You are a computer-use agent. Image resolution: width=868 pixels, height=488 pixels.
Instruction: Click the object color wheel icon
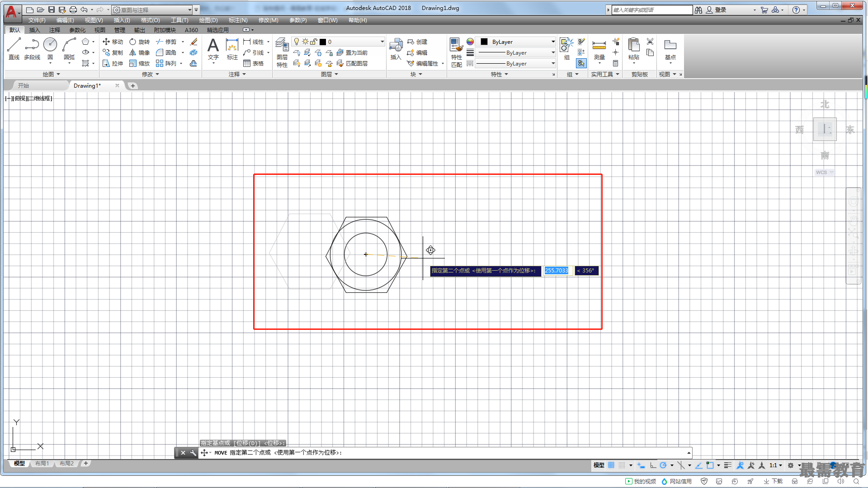pos(470,42)
